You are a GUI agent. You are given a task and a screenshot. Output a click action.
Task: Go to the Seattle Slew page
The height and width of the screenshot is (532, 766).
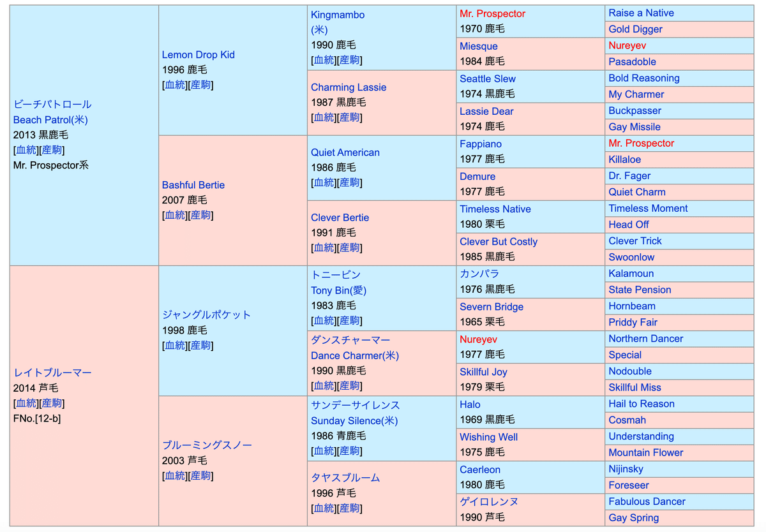487,79
